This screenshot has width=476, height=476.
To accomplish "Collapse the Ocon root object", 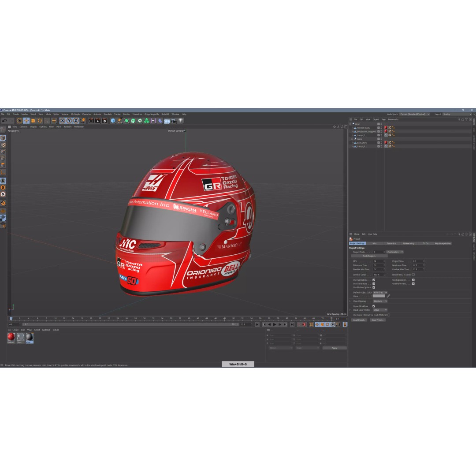I will coord(350,124).
